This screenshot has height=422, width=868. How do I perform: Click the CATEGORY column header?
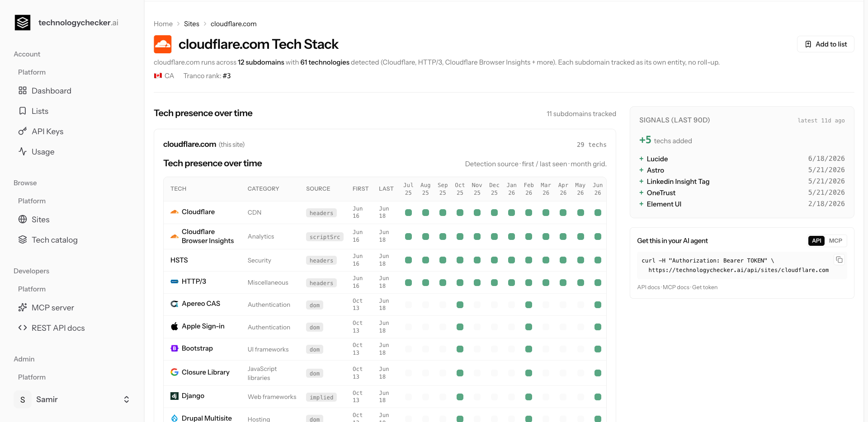[263, 189]
